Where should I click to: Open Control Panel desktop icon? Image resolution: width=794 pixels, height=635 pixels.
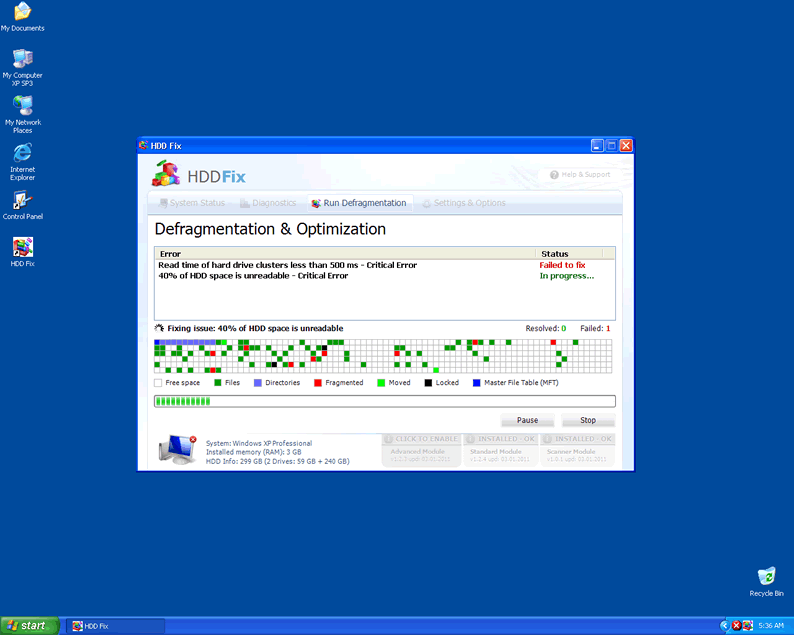click(x=22, y=201)
